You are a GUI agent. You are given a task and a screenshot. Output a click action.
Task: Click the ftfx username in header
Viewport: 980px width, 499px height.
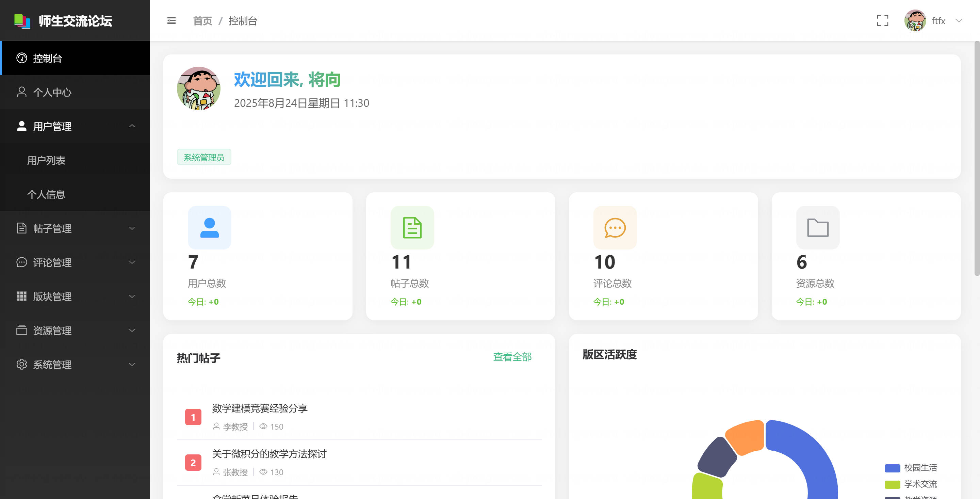coord(938,21)
